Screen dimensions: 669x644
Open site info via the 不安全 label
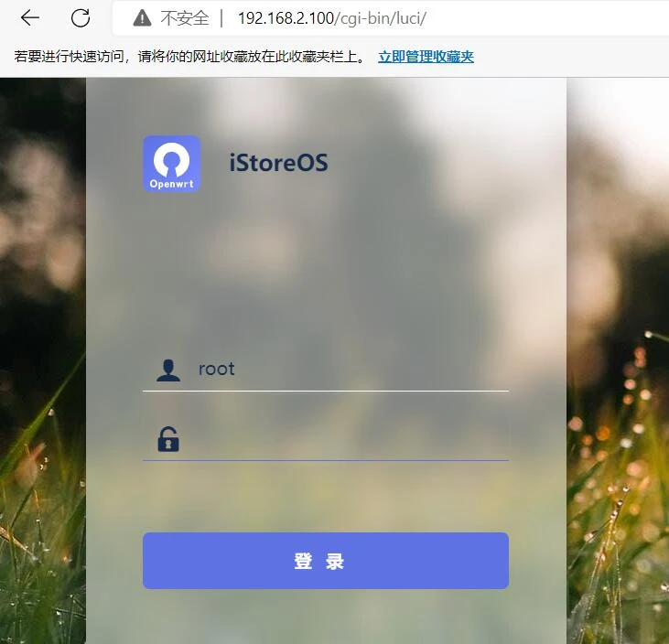(x=184, y=18)
